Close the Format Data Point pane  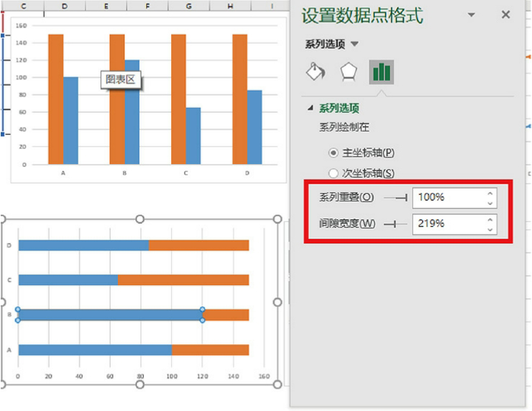tap(505, 15)
